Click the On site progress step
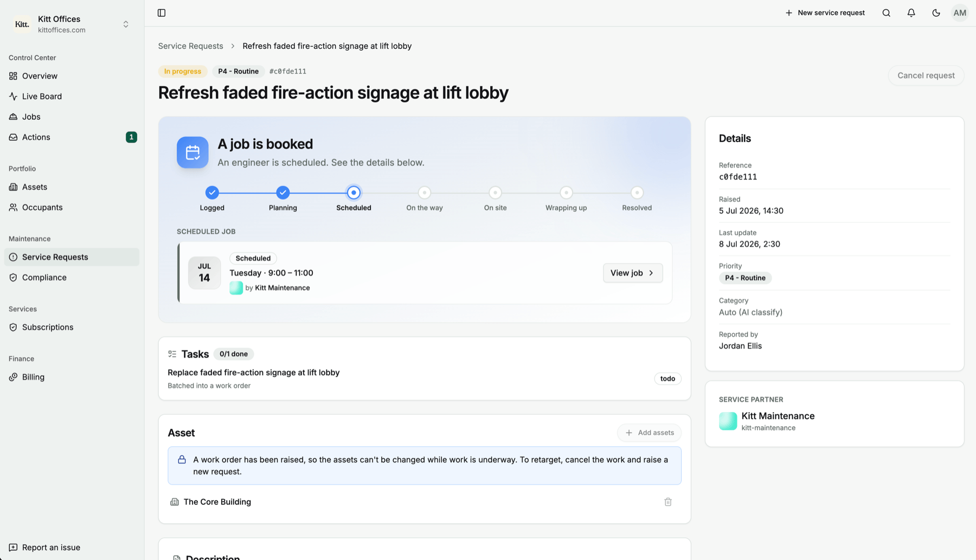976x560 pixels. click(495, 198)
